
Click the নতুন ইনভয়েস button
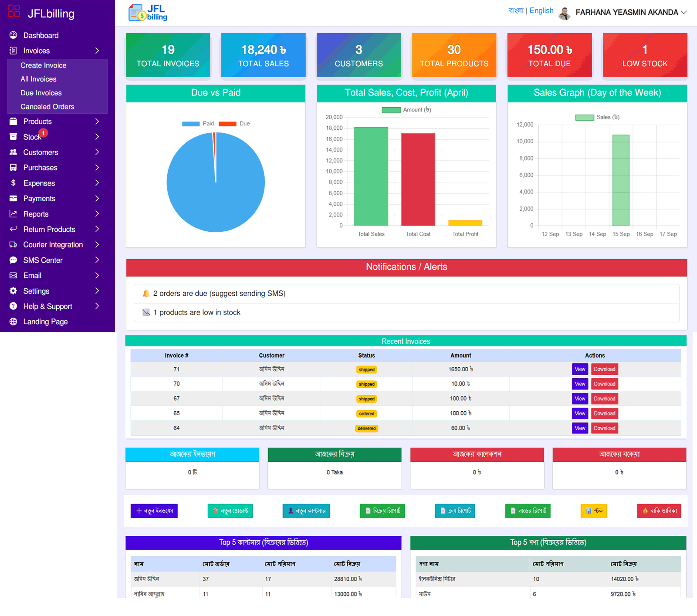[154, 511]
